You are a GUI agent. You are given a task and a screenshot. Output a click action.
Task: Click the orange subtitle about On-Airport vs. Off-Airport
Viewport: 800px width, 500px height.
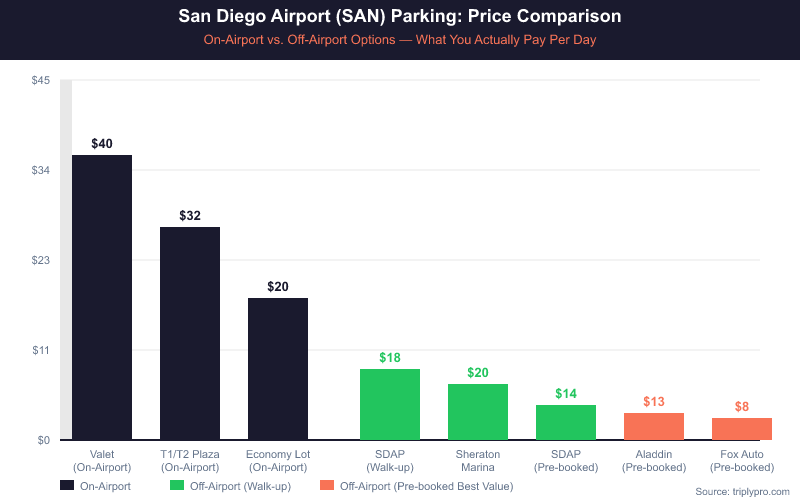tap(400, 42)
